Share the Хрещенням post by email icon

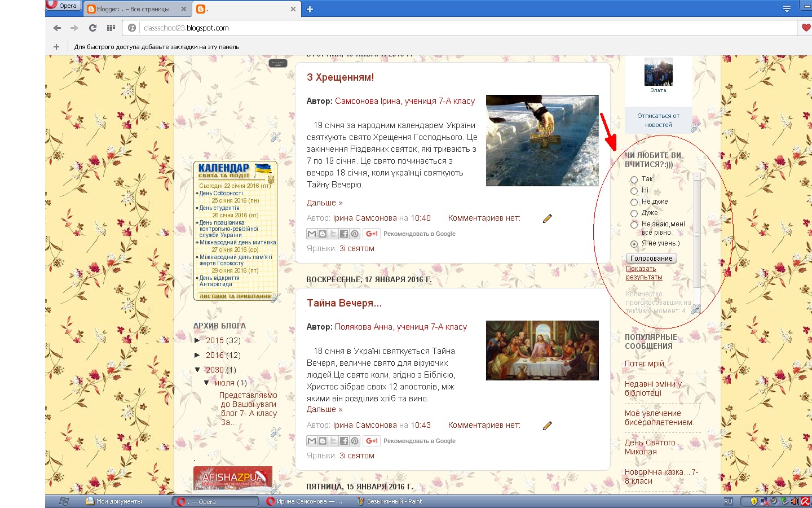point(312,234)
